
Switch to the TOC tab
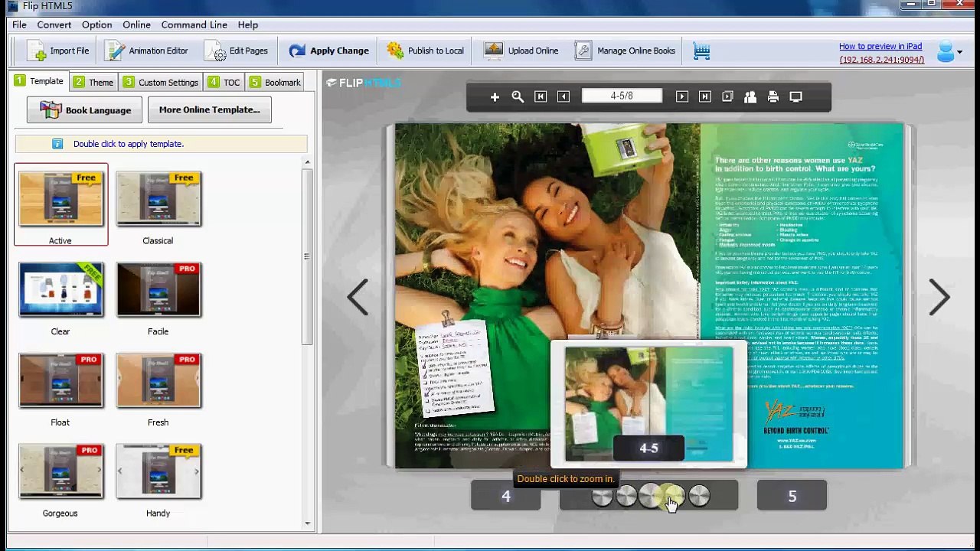[x=224, y=82]
